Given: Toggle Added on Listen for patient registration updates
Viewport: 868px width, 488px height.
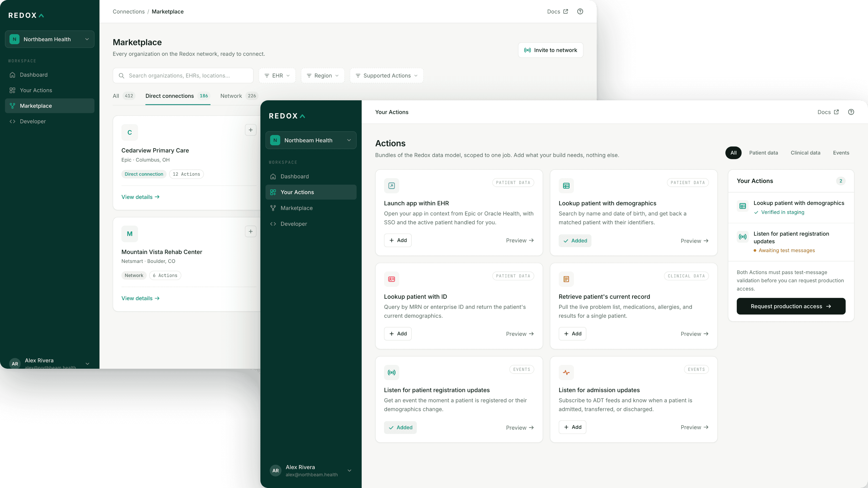Looking at the screenshot, I should [x=400, y=428].
